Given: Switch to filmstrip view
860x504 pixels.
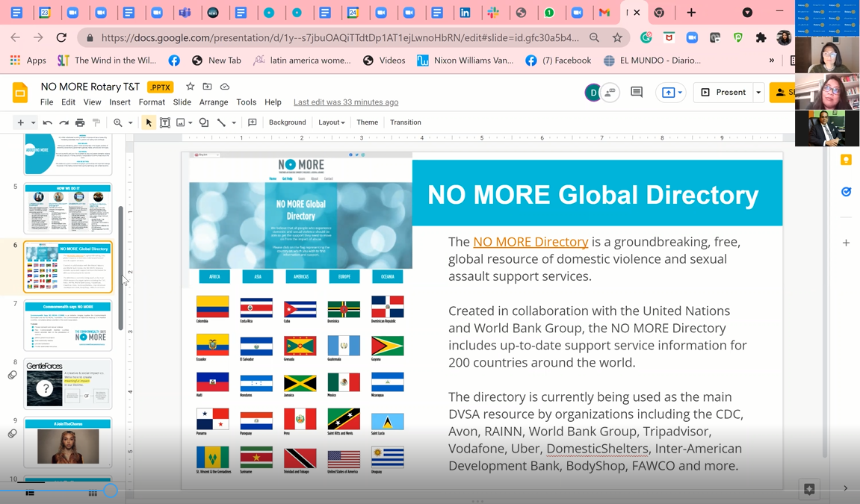Looking at the screenshot, I should coord(30,493).
